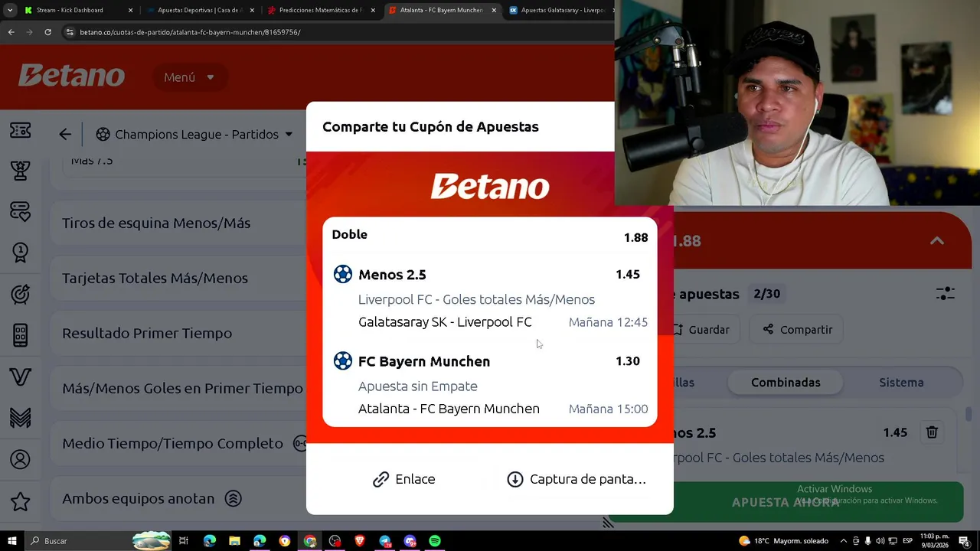Open bet slip settings sliders icon
Viewport: 980px width, 551px height.
pos(946,293)
